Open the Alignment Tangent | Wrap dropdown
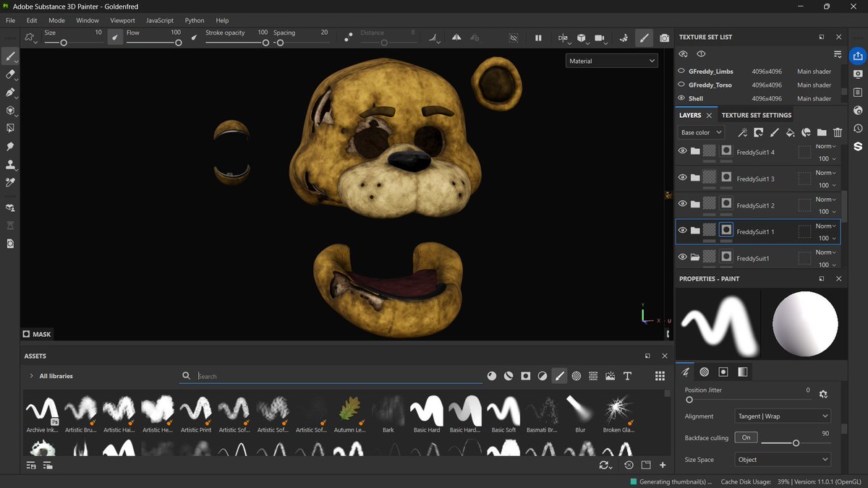 tap(783, 416)
